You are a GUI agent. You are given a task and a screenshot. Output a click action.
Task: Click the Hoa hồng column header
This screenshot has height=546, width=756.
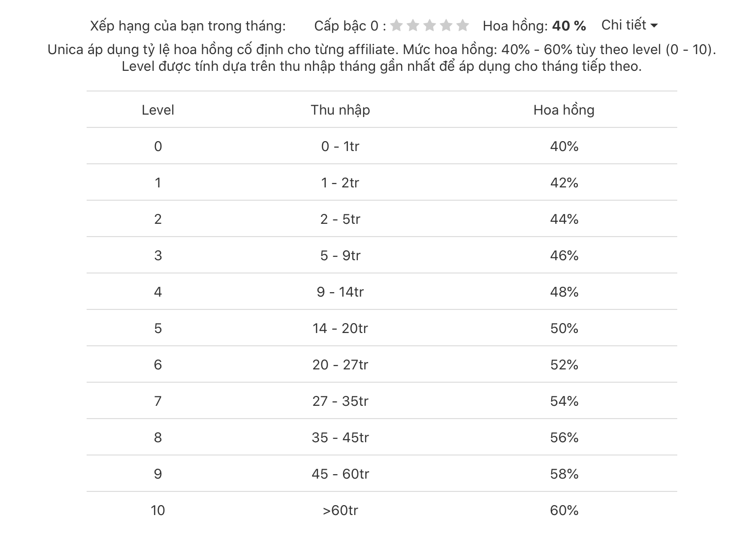click(x=564, y=110)
